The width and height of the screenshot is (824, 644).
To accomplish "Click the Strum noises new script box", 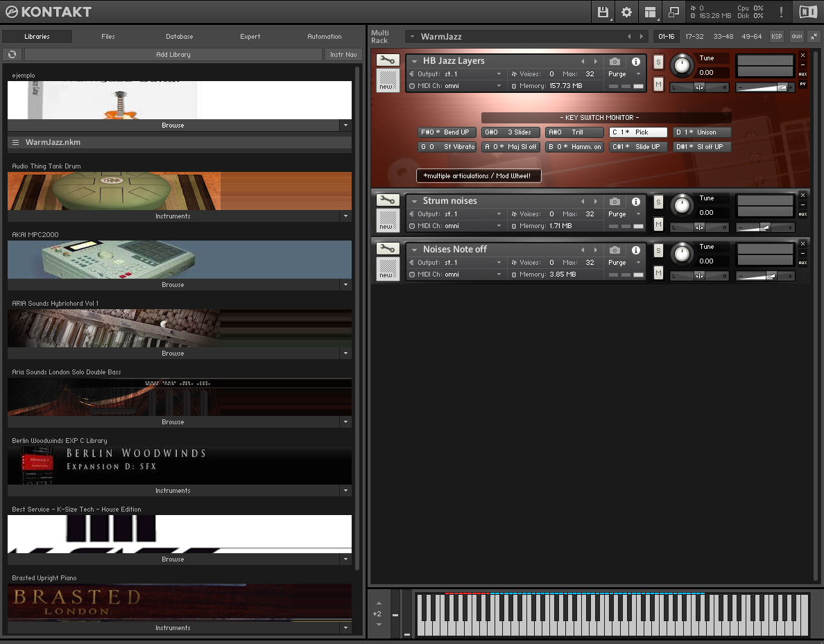I will [x=388, y=220].
